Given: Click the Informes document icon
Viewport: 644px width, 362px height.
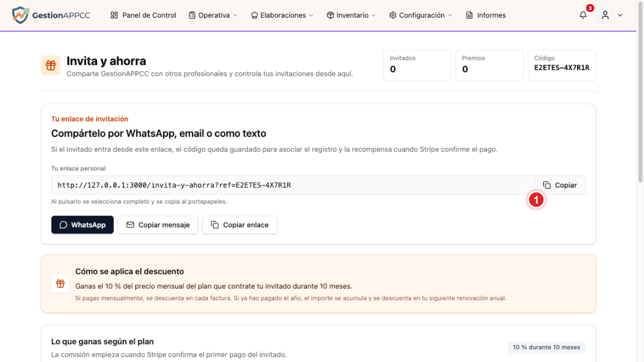Looking at the screenshot, I should 469,15.
